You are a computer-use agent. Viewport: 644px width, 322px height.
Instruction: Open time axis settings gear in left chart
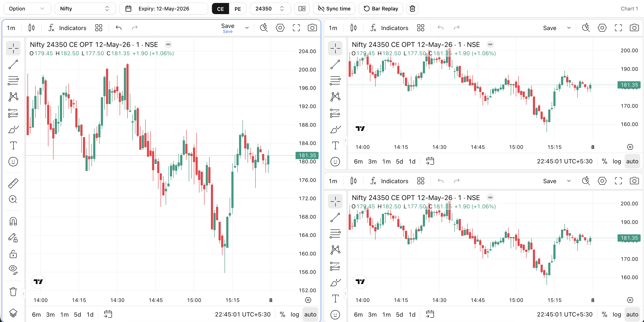click(308, 300)
